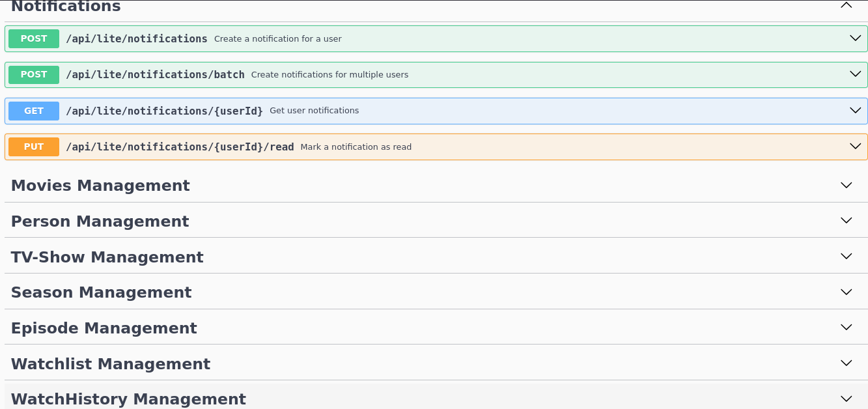Expand TV-Show Management section chevron
Screen dimensions: 868x409
pyautogui.click(x=846, y=257)
